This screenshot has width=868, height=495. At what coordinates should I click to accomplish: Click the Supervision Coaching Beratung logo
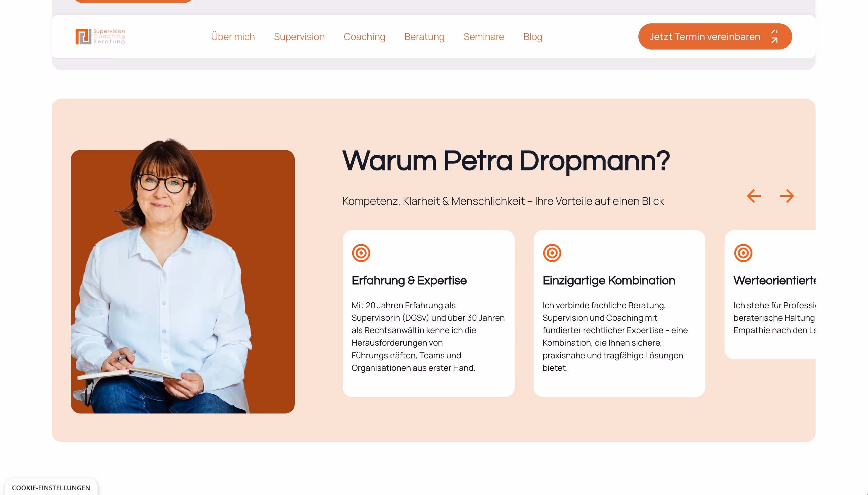(100, 36)
